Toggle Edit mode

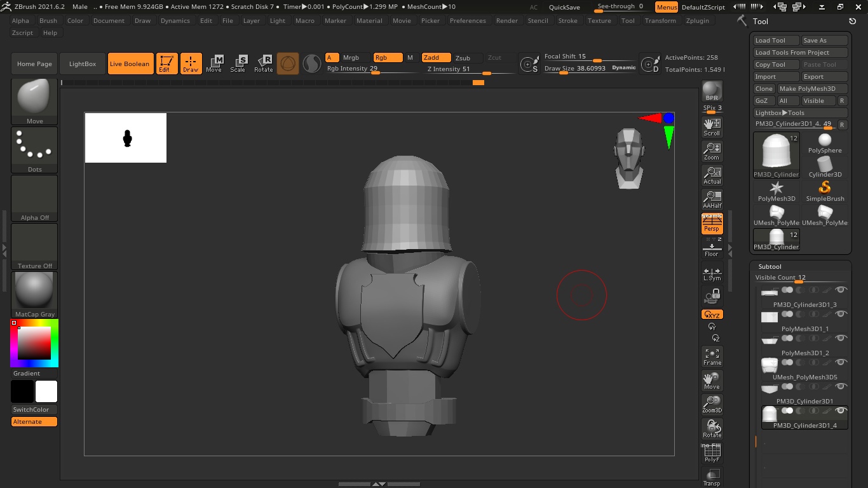[x=166, y=64]
